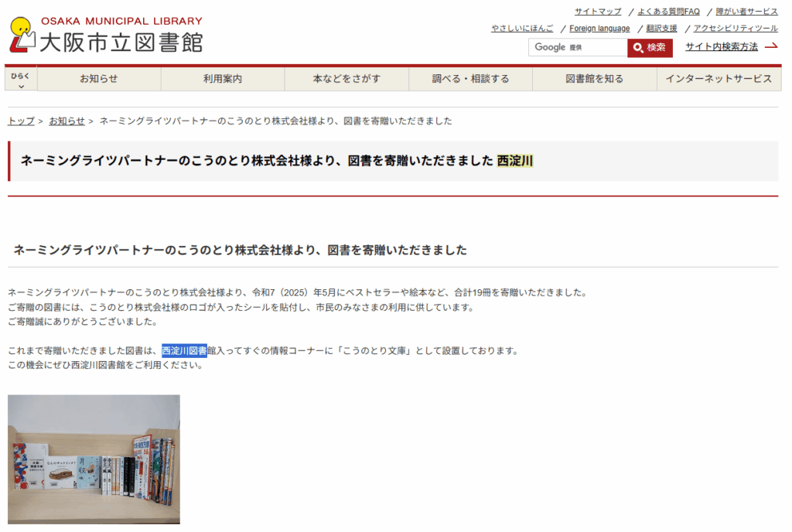Go to トップ in the breadcrumb
The height and width of the screenshot is (532, 792).
21,121
